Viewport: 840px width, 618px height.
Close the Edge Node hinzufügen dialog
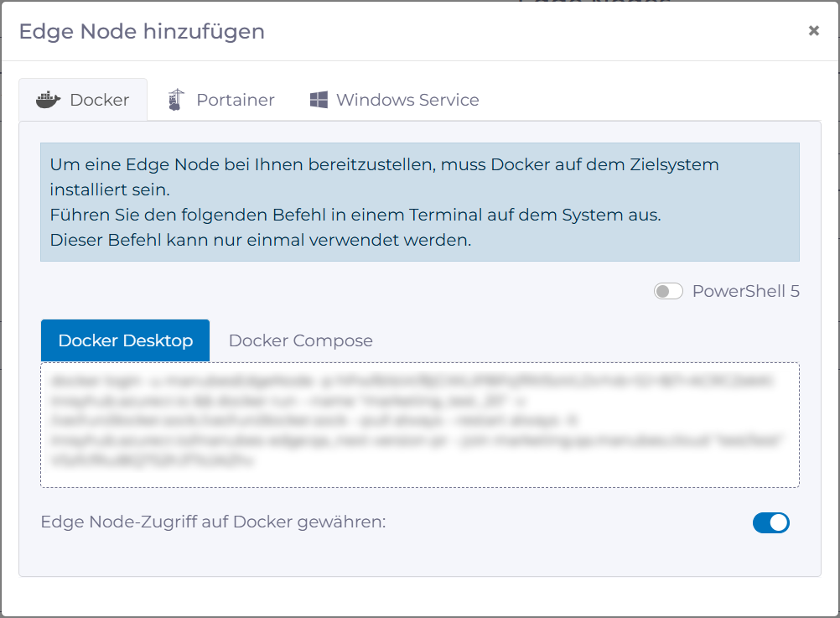[x=814, y=31]
